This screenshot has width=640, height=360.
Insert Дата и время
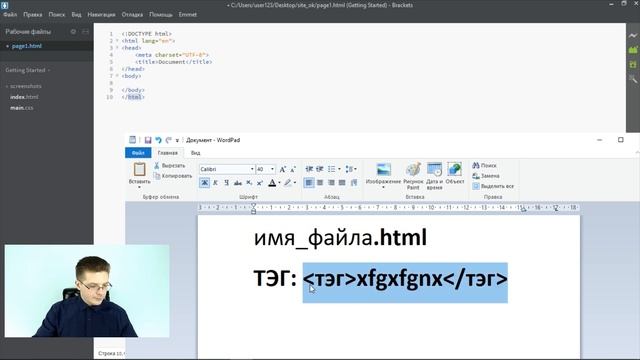click(x=434, y=176)
